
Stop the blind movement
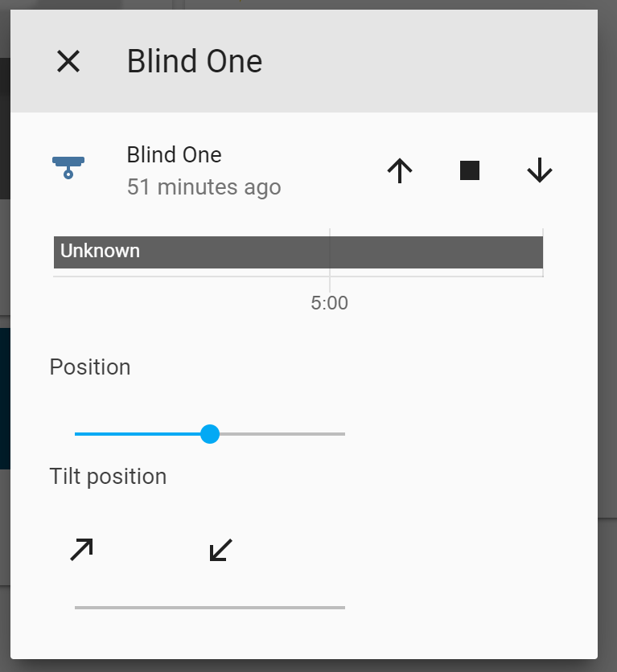pos(470,170)
